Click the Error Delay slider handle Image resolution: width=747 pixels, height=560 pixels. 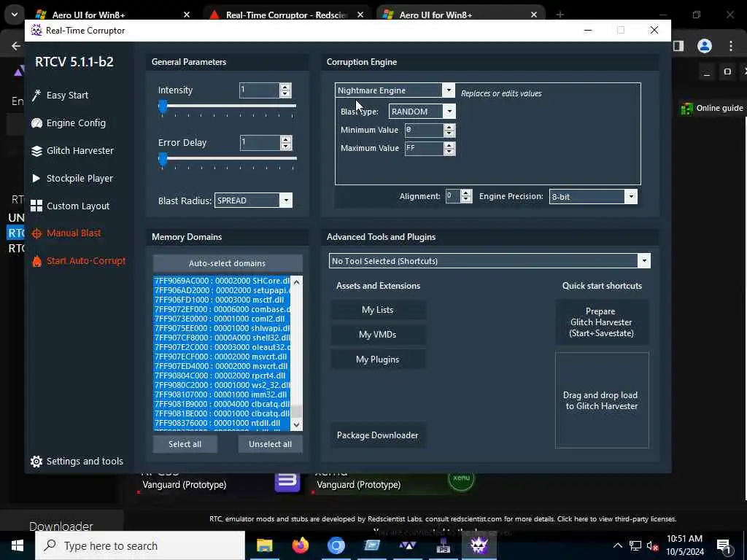click(x=163, y=160)
